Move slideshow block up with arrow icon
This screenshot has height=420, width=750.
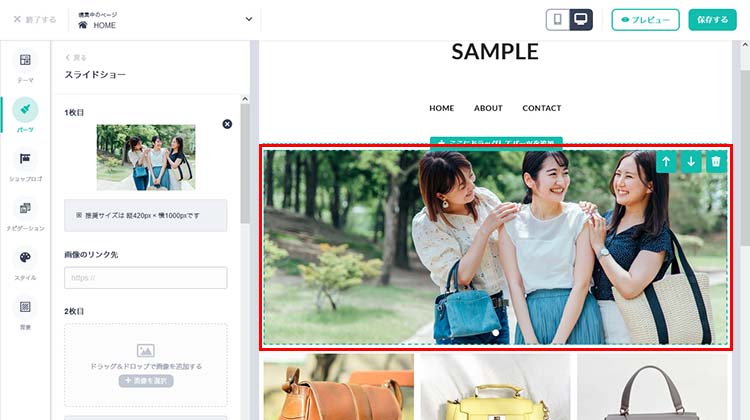click(x=667, y=162)
